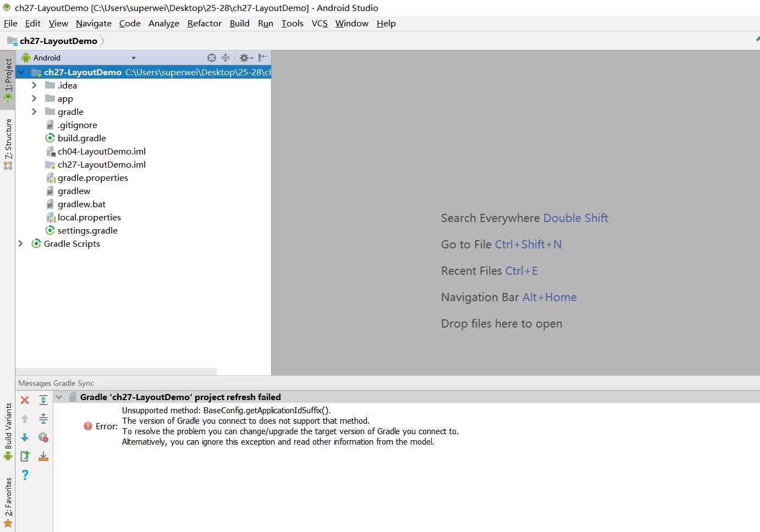Click the next message down arrow
The image size is (760, 532).
25,437
